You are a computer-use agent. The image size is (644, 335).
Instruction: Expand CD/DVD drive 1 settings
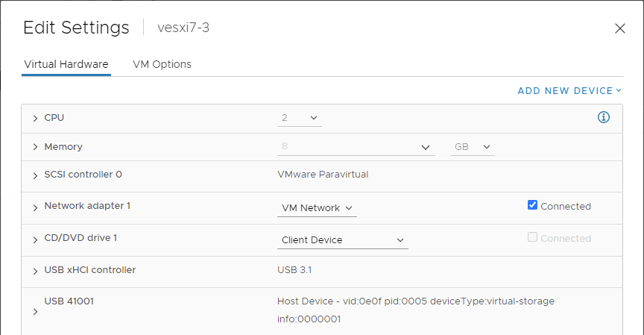pos(35,240)
